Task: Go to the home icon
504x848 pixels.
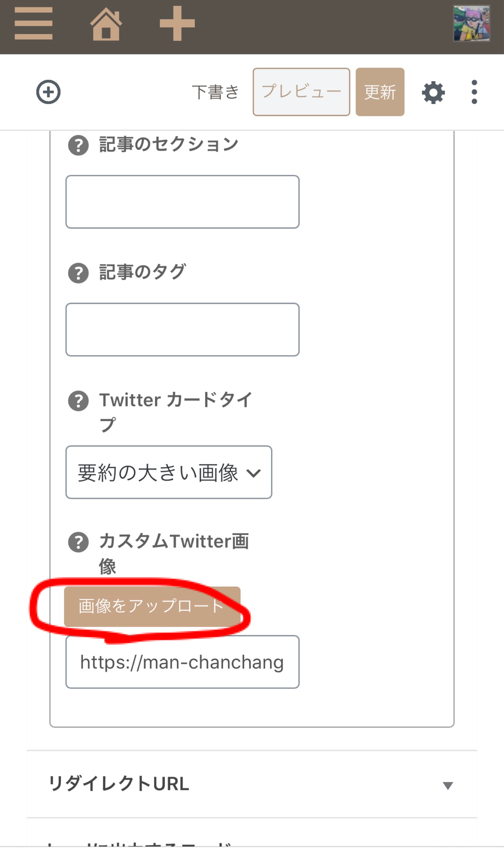Action: [x=106, y=24]
